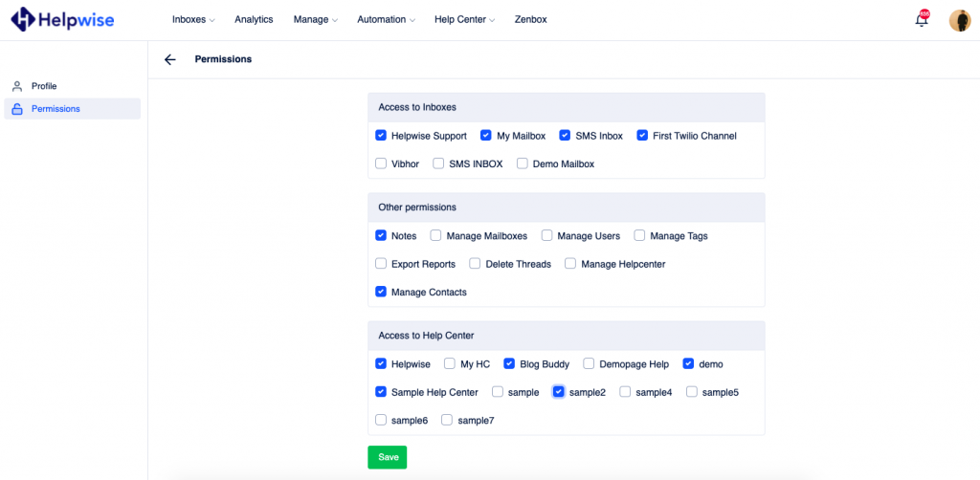Click the Helpwise logo icon
980x480 pixels.
click(x=23, y=19)
